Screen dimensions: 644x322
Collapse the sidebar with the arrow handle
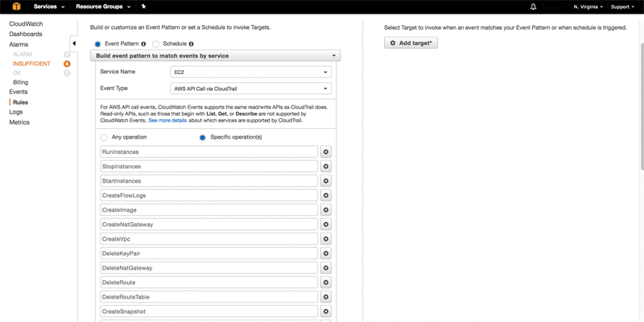click(x=74, y=43)
